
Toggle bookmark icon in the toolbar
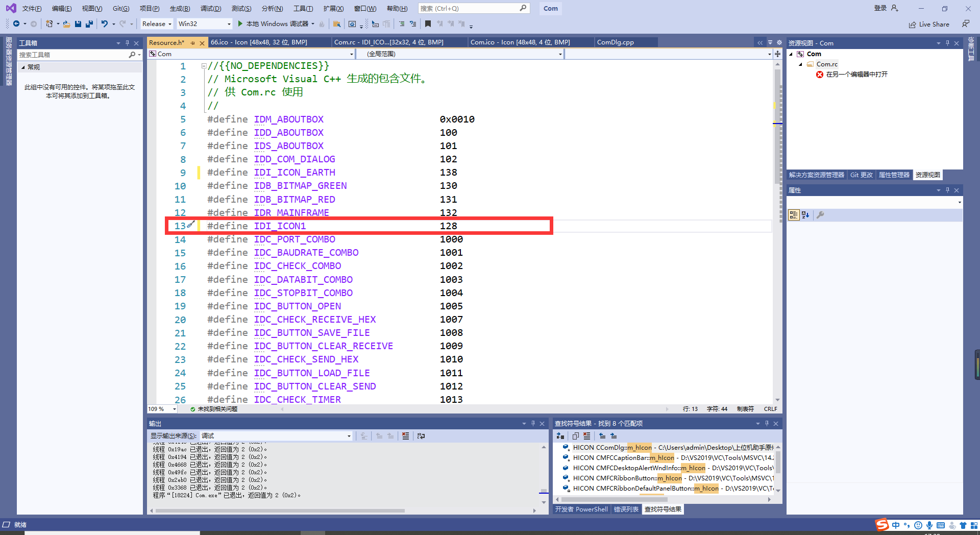click(428, 23)
